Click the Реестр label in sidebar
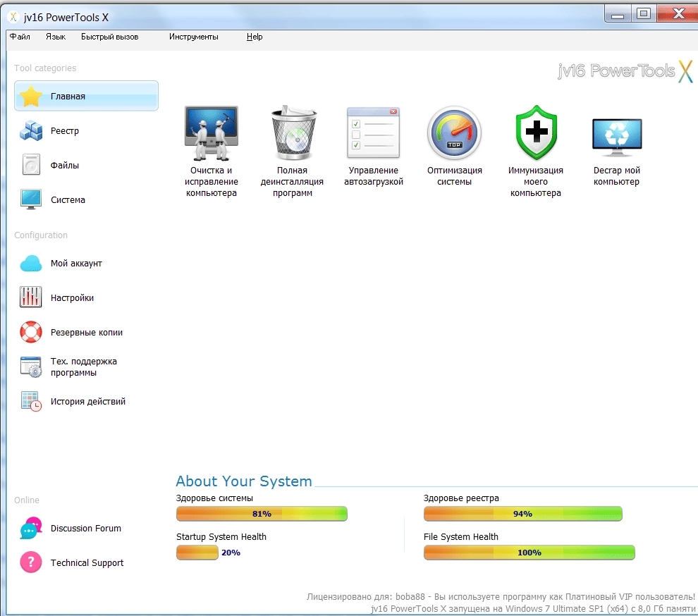Image resolution: width=698 pixels, height=616 pixels. (x=65, y=131)
